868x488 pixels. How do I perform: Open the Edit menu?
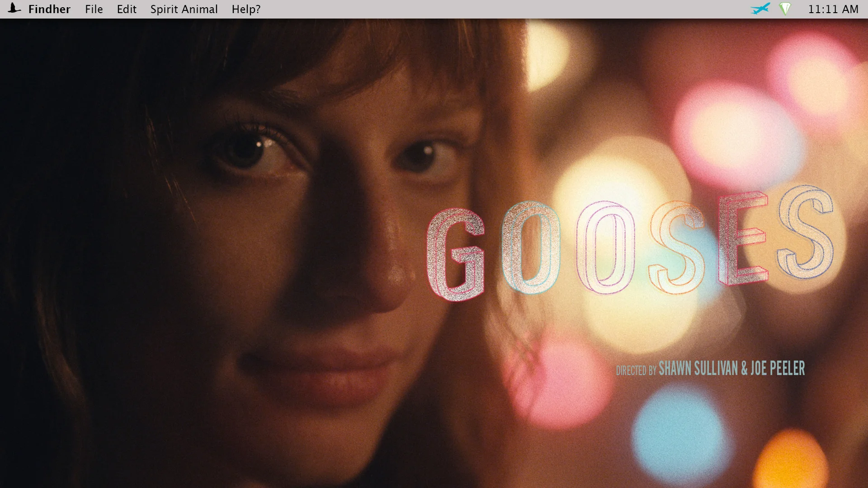pyautogui.click(x=126, y=9)
